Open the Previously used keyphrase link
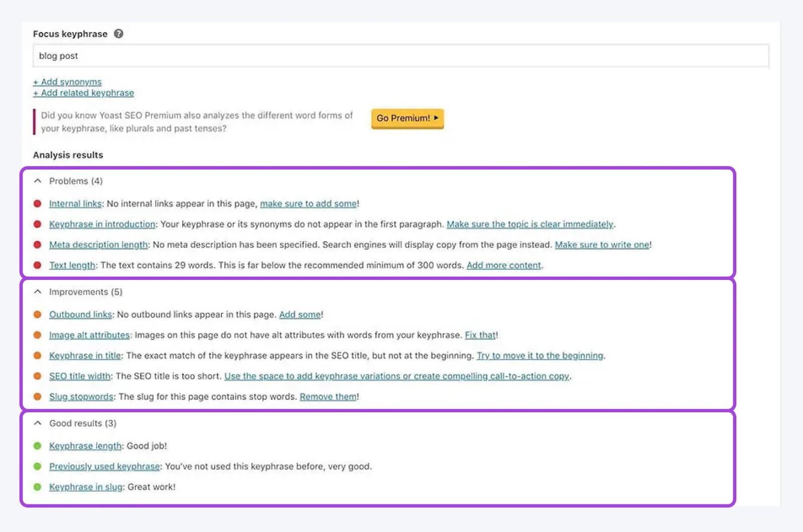Image resolution: width=803 pixels, height=532 pixels. pos(104,466)
